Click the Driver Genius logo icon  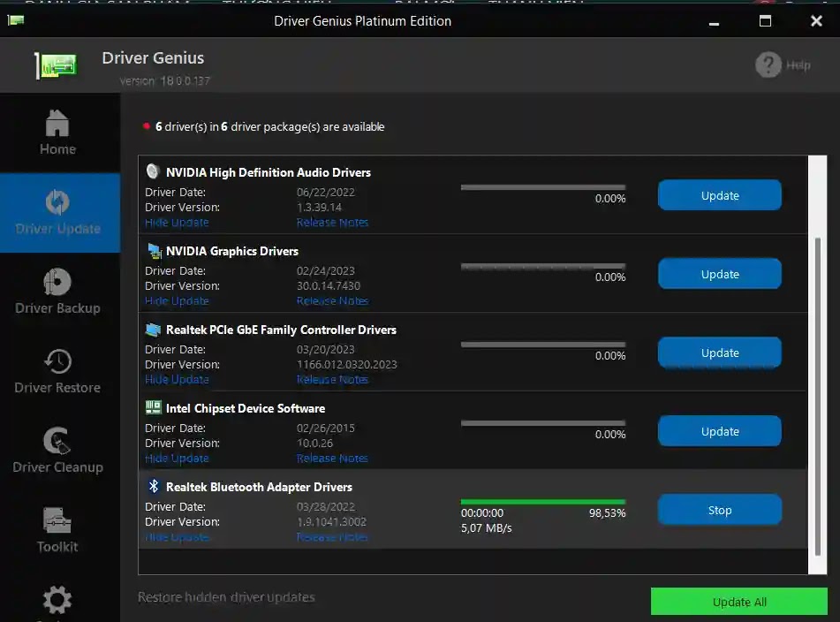[x=56, y=65]
